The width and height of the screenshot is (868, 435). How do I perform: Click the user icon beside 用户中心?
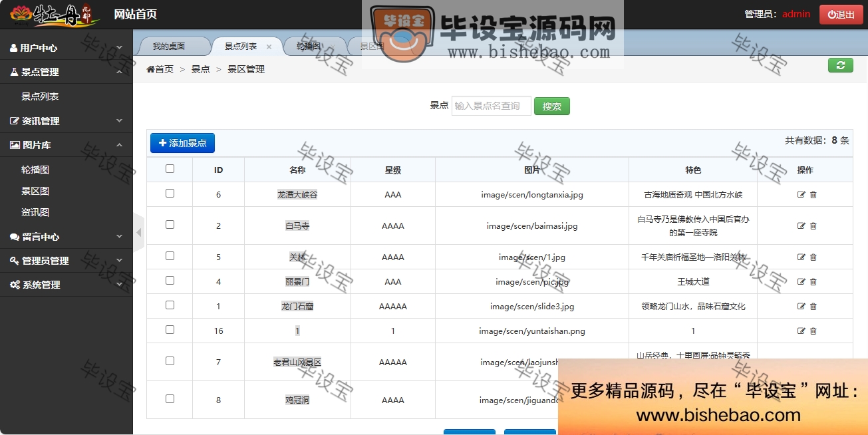point(13,48)
